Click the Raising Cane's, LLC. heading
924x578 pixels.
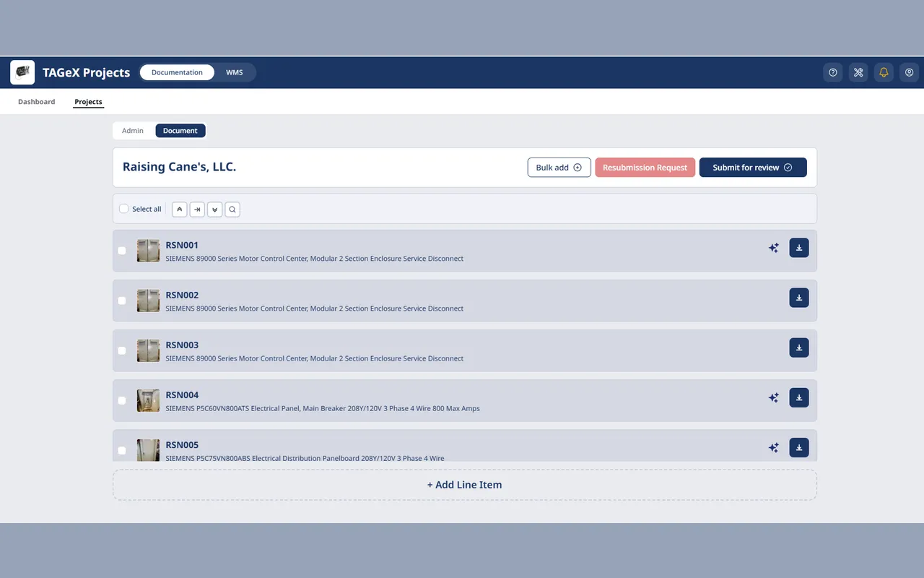pos(180,167)
